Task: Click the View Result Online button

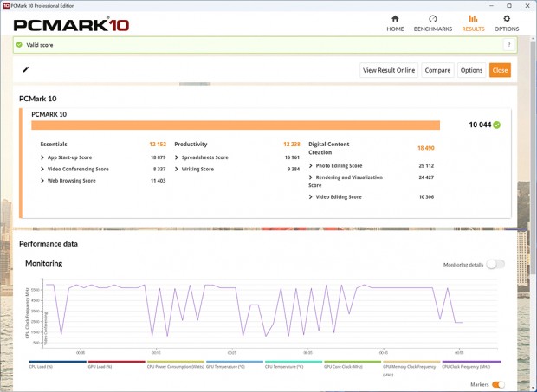Action: click(389, 70)
